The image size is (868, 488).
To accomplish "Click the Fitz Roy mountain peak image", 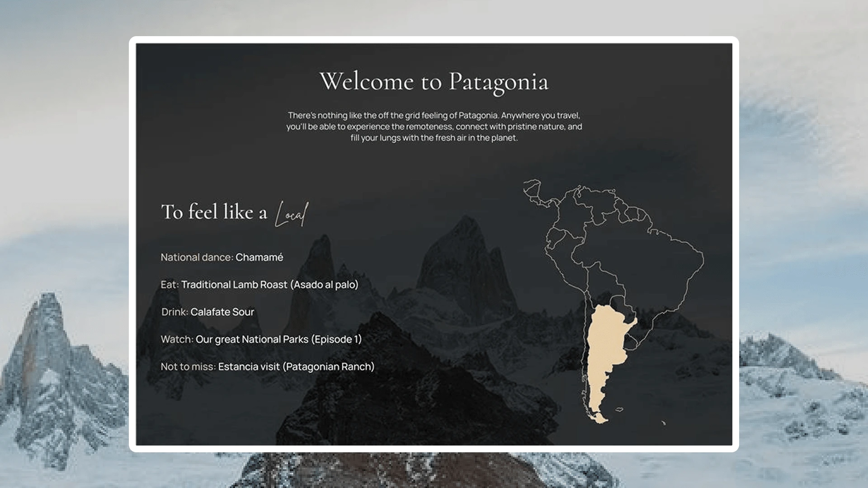I will click(466, 253).
